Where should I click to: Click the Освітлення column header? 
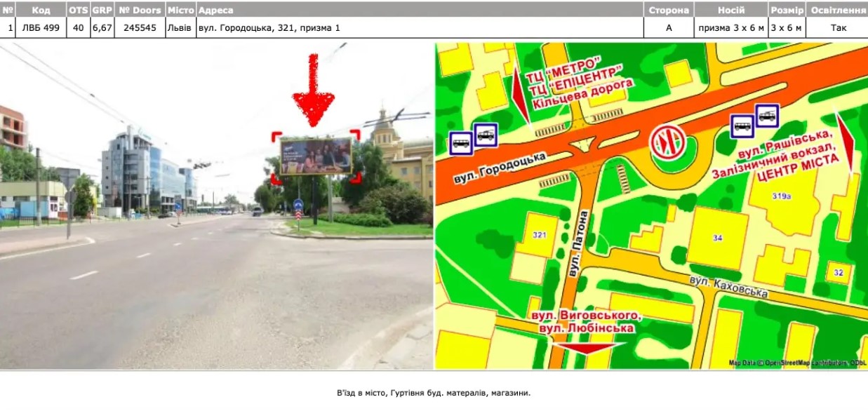(837, 11)
